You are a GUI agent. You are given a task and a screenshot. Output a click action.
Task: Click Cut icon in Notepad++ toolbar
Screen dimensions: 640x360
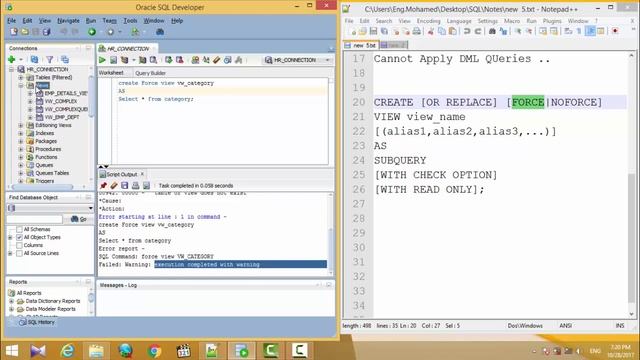pyautogui.click(x=430, y=31)
